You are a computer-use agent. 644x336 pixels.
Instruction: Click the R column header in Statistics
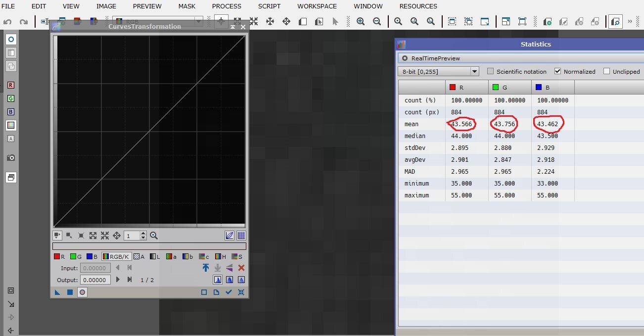467,87
